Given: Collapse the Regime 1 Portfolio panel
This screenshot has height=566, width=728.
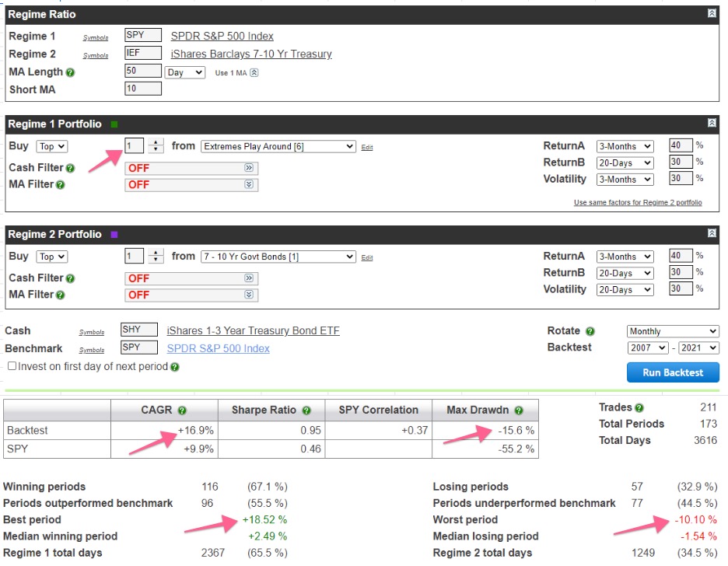Looking at the screenshot, I should 712,123.
